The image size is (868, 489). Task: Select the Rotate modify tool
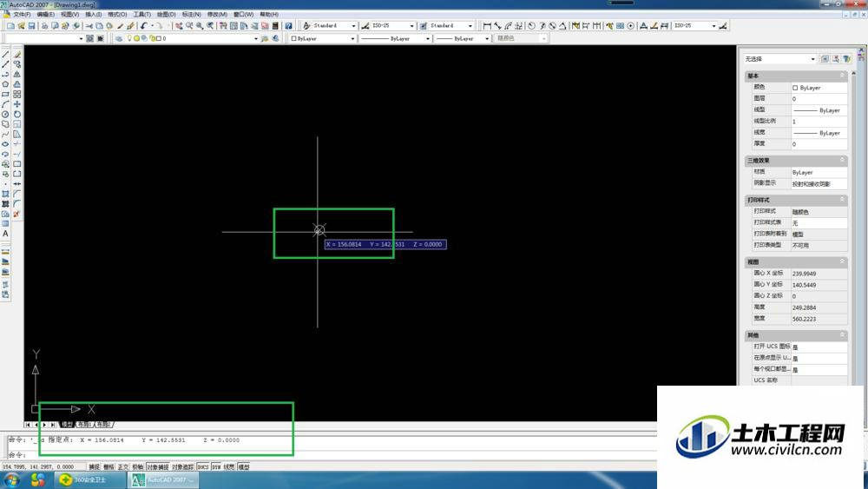[x=17, y=114]
